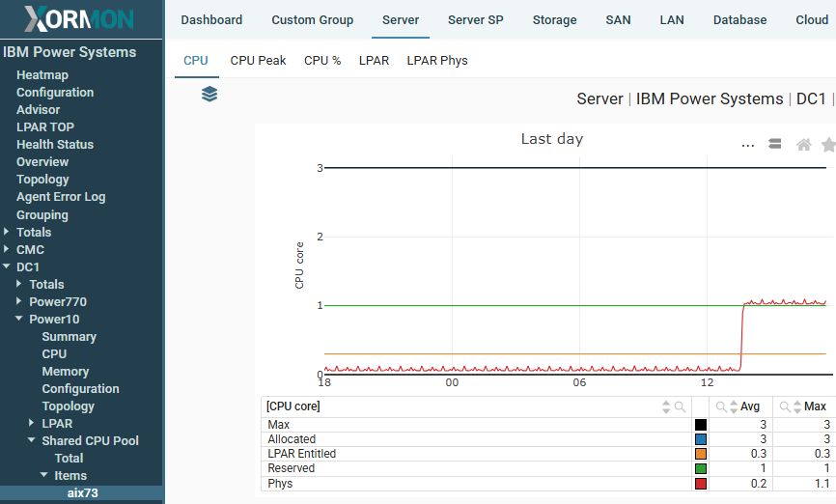
Task: Open the LPAR Phys tab
Action: point(436,61)
